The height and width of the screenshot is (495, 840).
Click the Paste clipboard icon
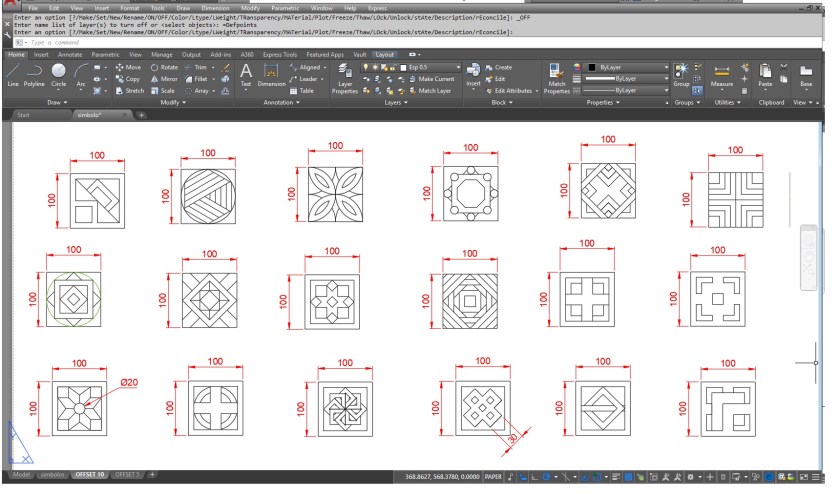coord(765,76)
